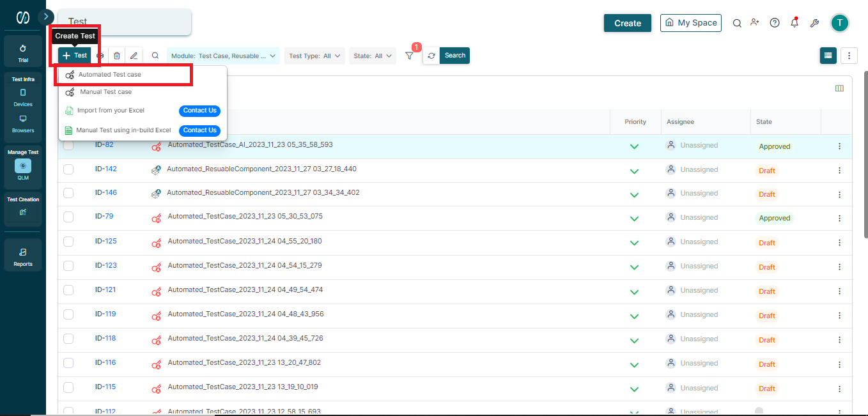The width and height of the screenshot is (868, 416).
Task: Delete selected tests using the trash icon
Action: pyautogui.click(x=116, y=56)
